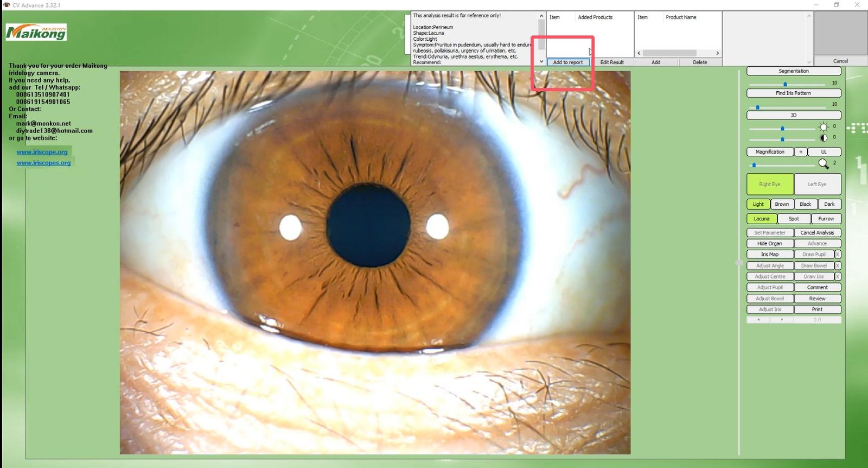Click the product list right scroll arrow
868x468 pixels.
[x=717, y=53]
